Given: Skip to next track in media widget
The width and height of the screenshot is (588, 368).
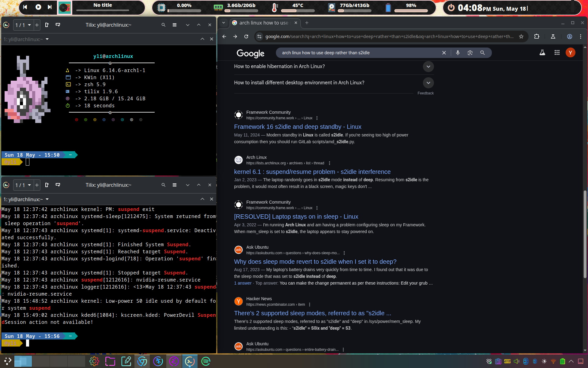Looking at the screenshot, I should 50,7.
